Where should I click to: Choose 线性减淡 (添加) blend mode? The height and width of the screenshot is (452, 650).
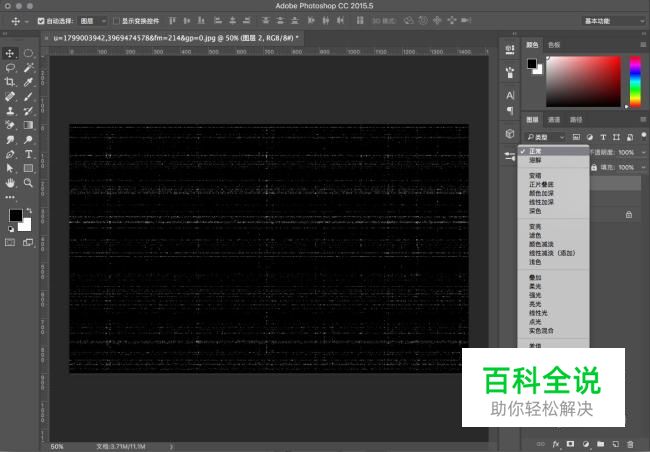(x=553, y=253)
